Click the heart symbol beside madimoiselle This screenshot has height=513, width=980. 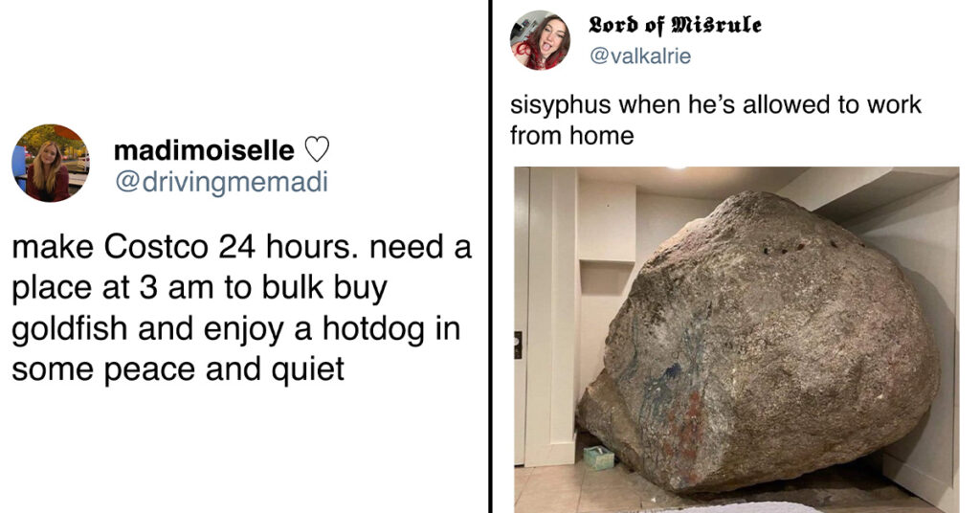[317, 150]
